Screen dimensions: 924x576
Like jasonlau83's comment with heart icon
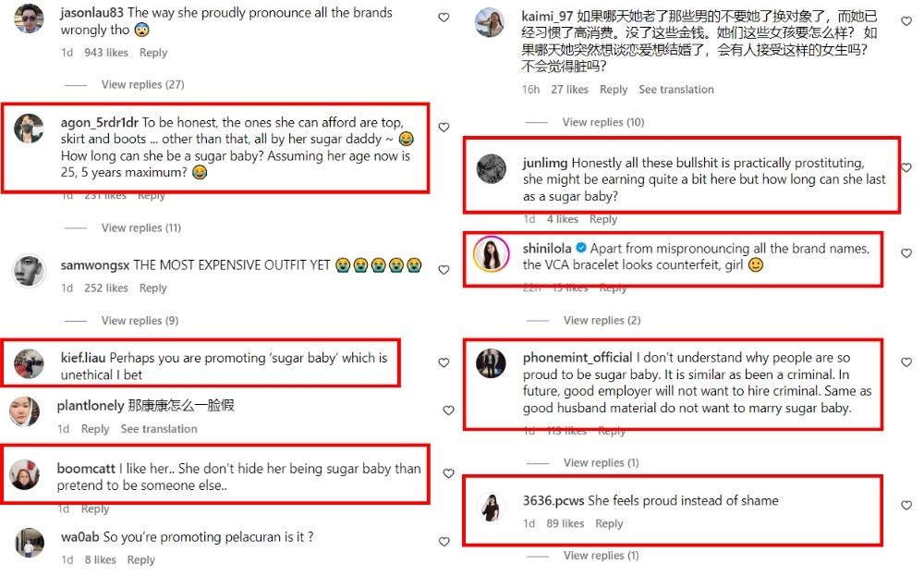pyautogui.click(x=444, y=18)
